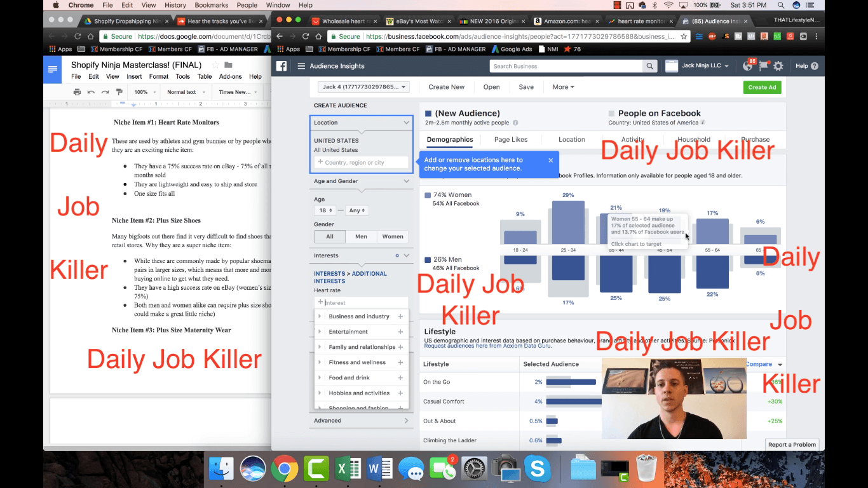Screen dimensions: 868x488
Task: Collapse the Interests section chevron
Action: tap(407, 255)
